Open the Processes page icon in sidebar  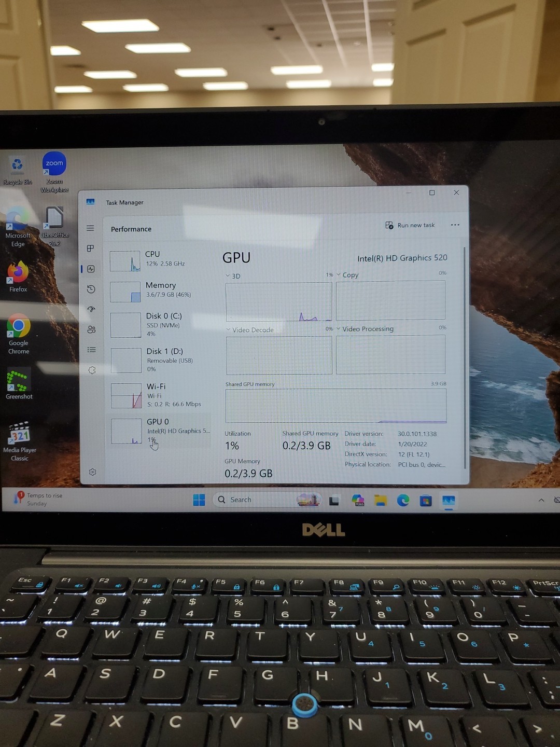pos(90,248)
